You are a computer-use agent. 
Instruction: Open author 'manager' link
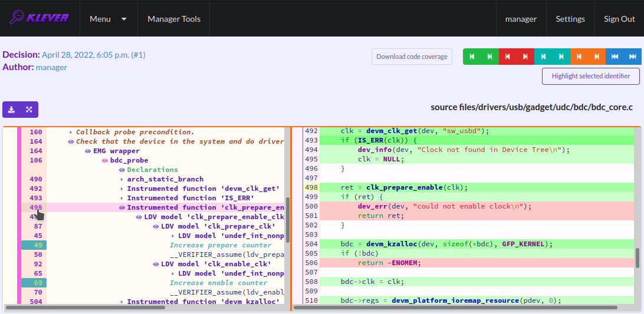[x=51, y=67]
